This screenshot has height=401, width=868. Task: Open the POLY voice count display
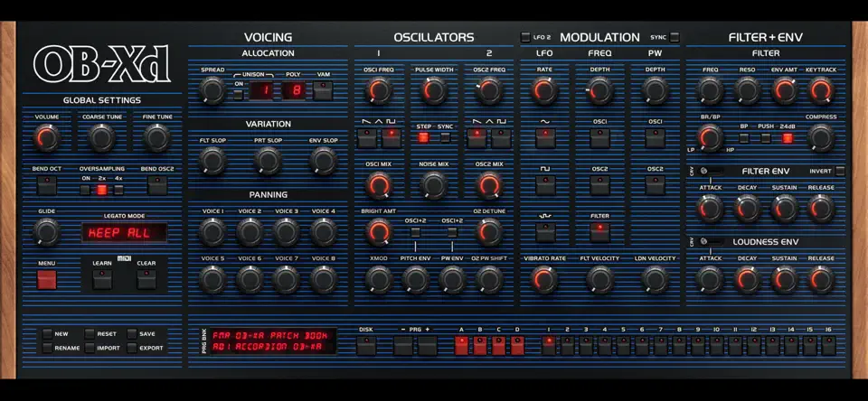pos(293,90)
